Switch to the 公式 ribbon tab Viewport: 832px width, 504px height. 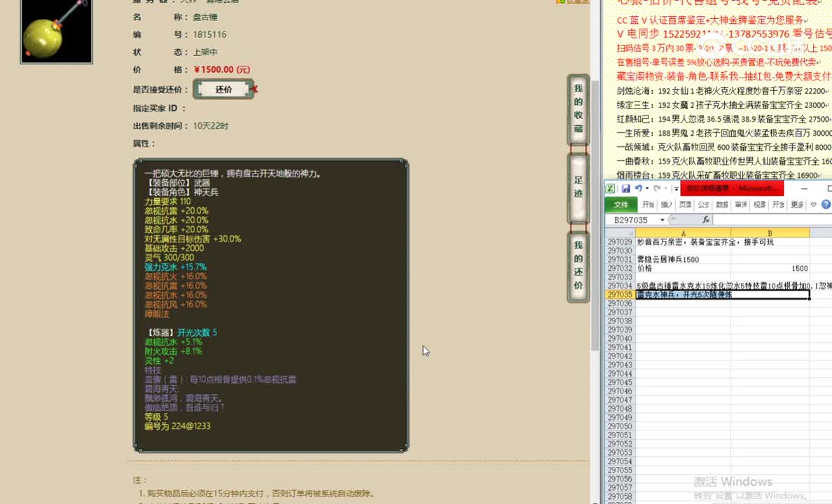(x=704, y=204)
